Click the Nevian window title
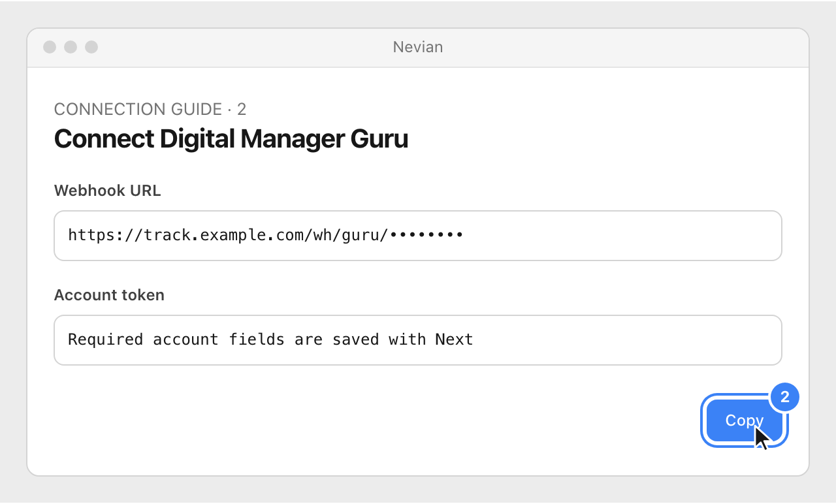Image resolution: width=836 pixels, height=504 pixels. click(x=418, y=47)
